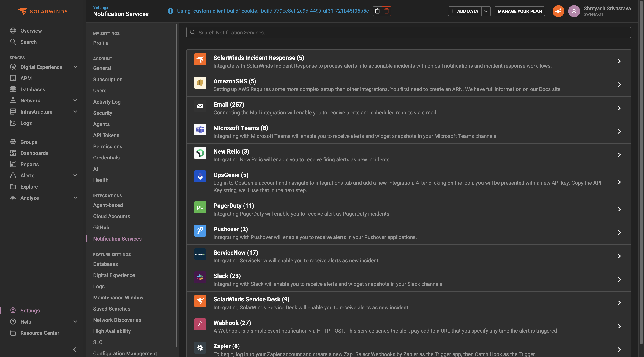
Task: Expand the Digital Experience space chevron
Action: [x=75, y=67]
